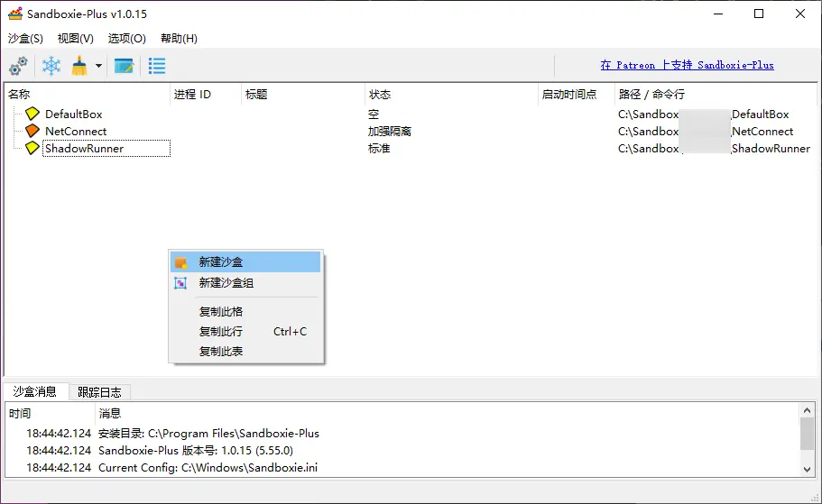Close the Sandboxie-Plus window
822x504 pixels.
[800, 14]
